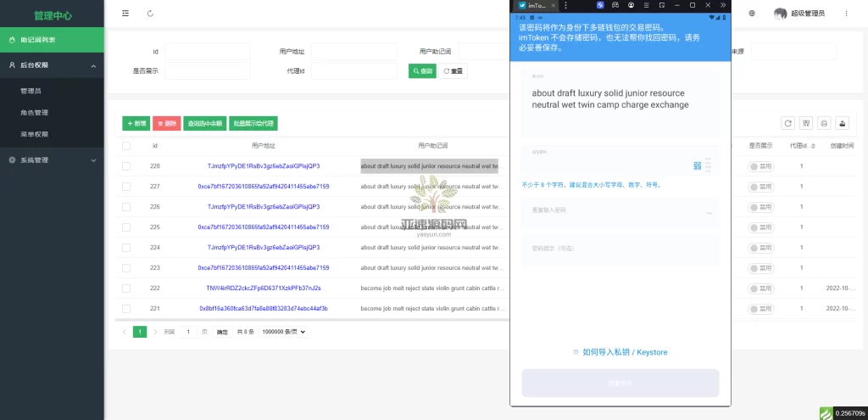Viewport: 868px width, 420px height.
Task: Focus the id search input field
Action: 208,52
